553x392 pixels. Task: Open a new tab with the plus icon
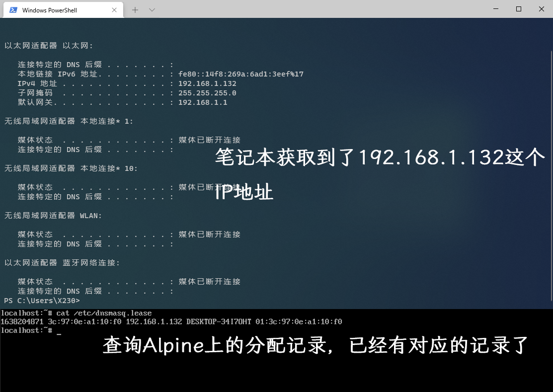[x=135, y=9]
